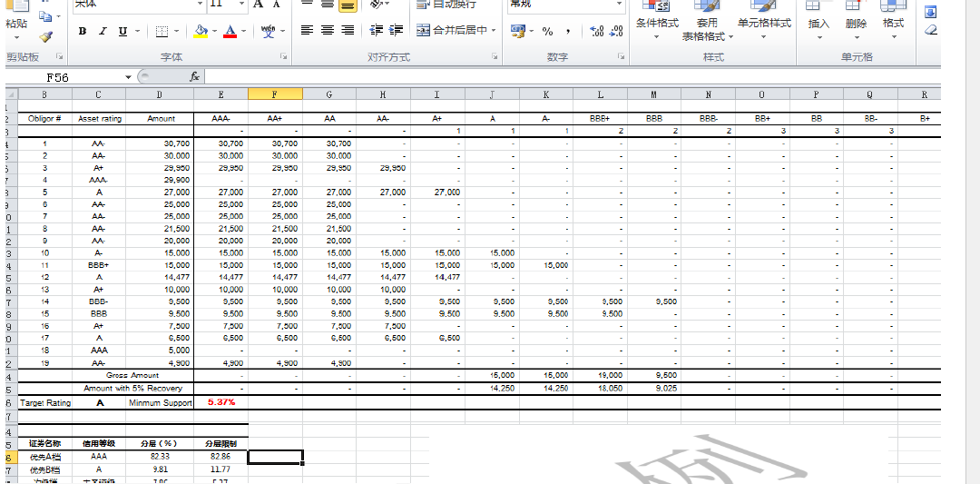980x484 pixels.
Task: Open the Insert cells (插入) menu
Action: tap(818, 22)
